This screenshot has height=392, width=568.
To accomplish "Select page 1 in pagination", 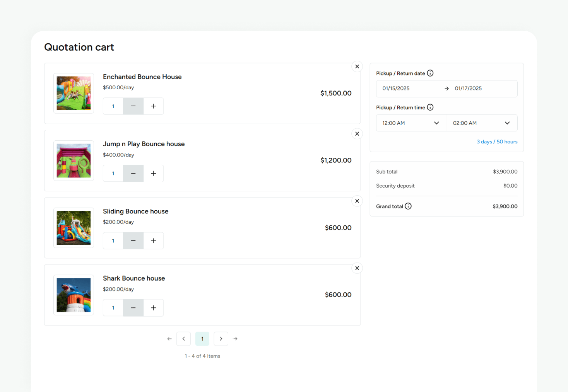I will [x=202, y=339].
